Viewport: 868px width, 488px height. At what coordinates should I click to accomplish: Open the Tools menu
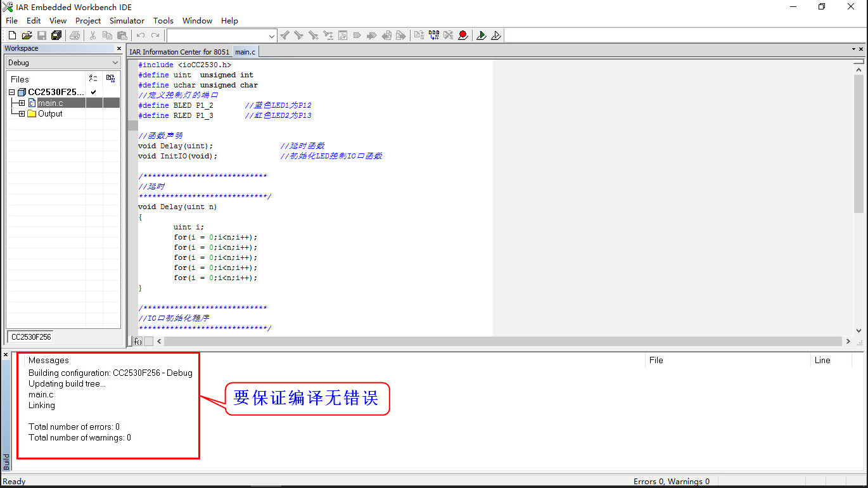(163, 21)
